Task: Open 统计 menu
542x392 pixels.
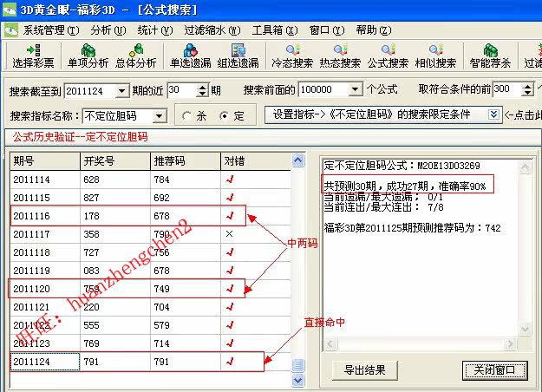Action: tap(155, 30)
